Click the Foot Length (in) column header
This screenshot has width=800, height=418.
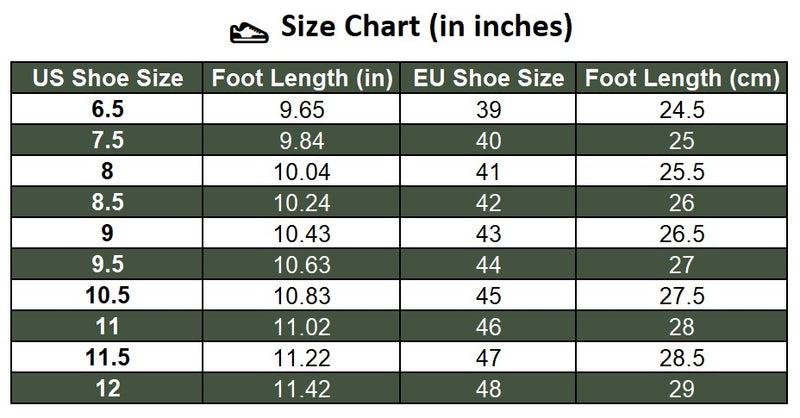pos(302,78)
